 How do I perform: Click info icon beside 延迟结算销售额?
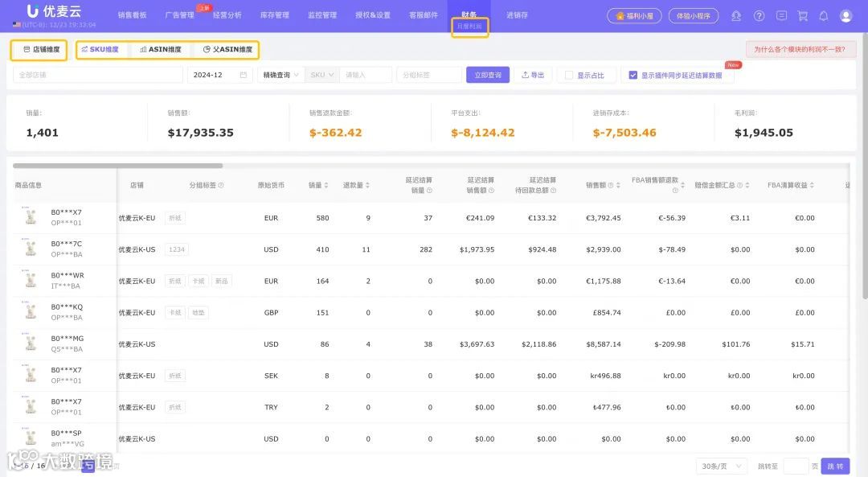pos(492,190)
